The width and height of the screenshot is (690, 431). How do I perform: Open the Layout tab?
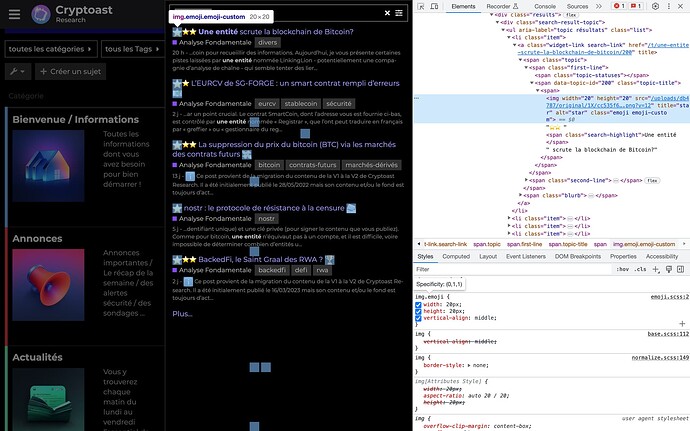[x=488, y=256]
